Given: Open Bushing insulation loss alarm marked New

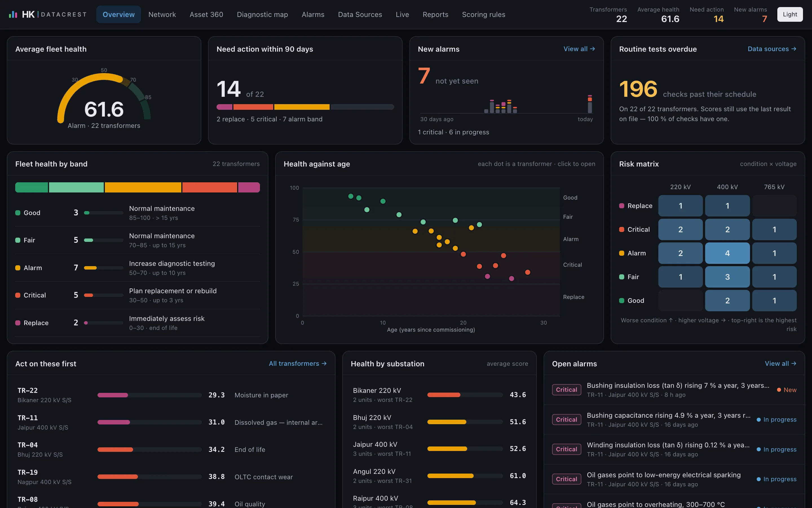Looking at the screenshot, I should click(674, 390).
